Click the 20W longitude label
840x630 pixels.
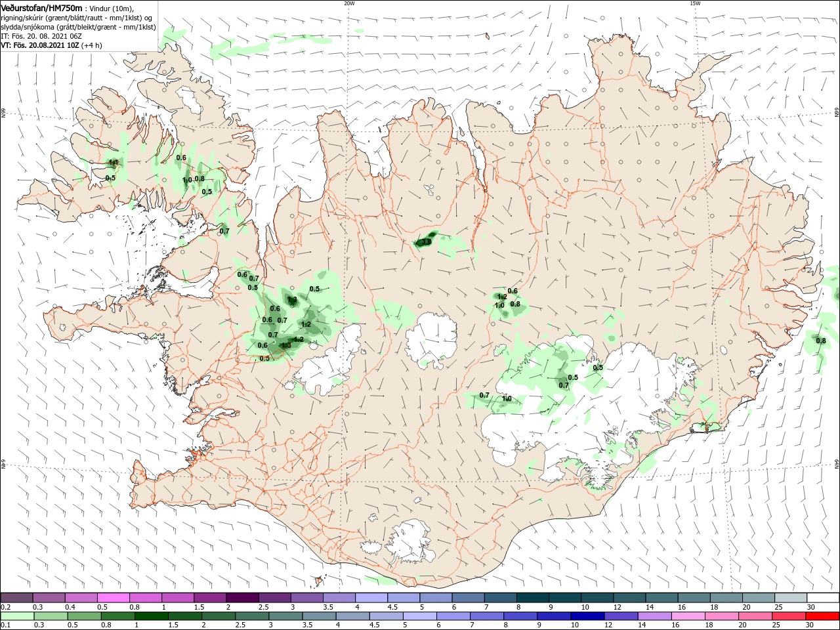point(349,3)
